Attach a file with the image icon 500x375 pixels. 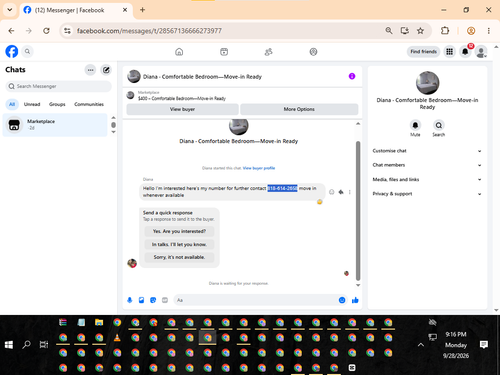(141, 300)
